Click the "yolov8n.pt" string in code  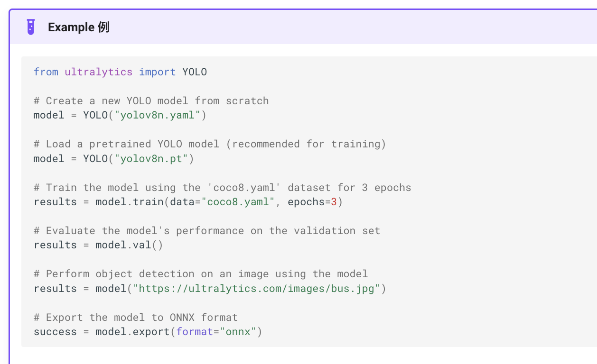[151, 159]
